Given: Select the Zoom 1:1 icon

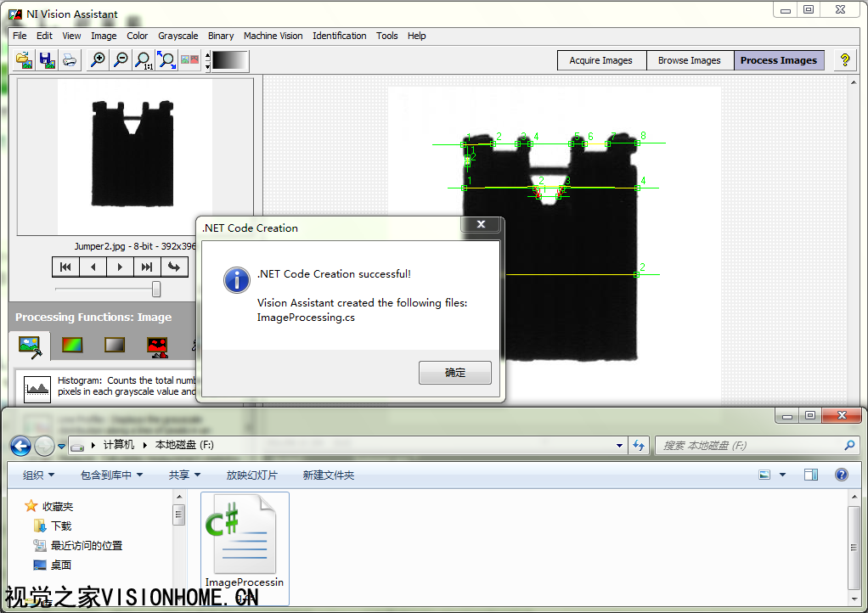Looking at the screenshot, I should (x=144, y=60).
